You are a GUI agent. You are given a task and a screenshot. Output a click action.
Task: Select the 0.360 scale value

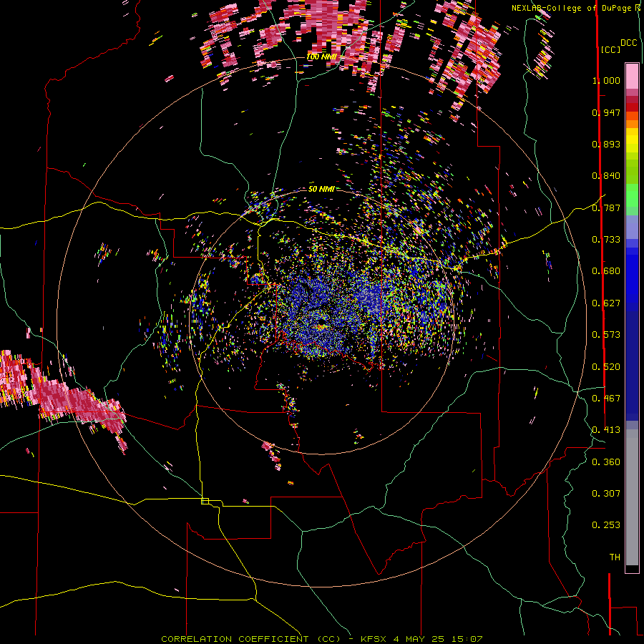[x=606, y=462]
